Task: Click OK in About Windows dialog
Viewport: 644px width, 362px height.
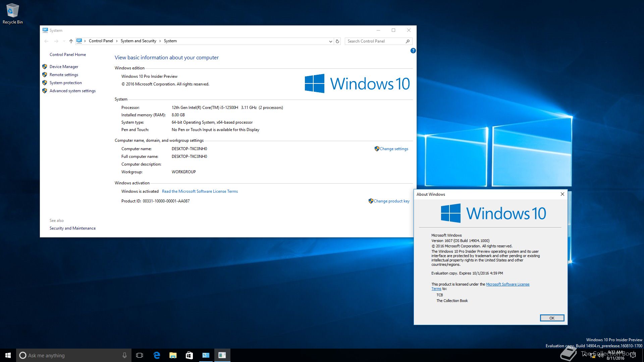Action: 552,318
